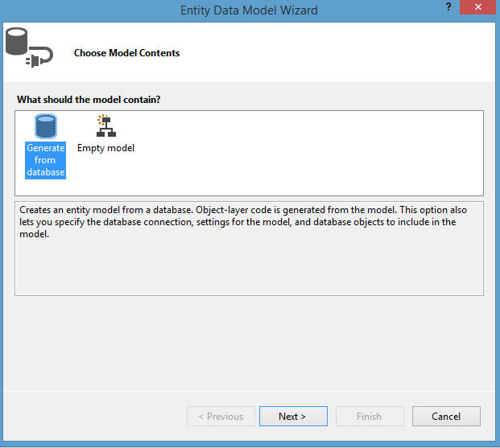The width and height of the screenshot is (500, 448).
Task: Click the "Empty model" text label
Action: click(105, 148)
